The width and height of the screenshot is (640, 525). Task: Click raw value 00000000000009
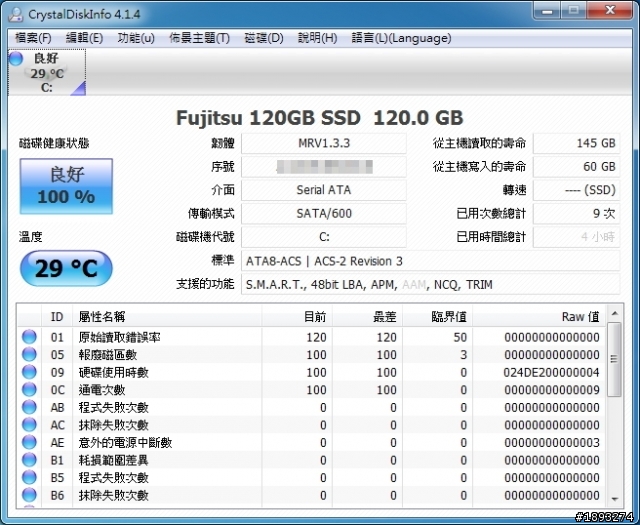click(552, 390)
